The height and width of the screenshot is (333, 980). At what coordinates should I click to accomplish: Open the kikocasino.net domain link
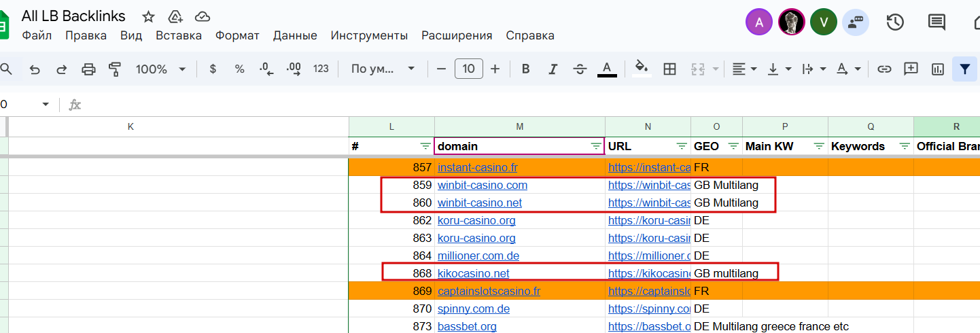474,273
